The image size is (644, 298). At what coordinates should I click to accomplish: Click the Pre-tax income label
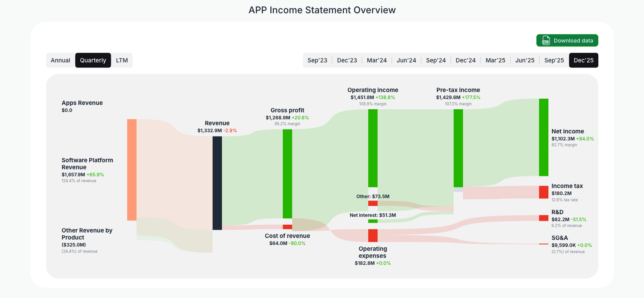coord(458,90)
